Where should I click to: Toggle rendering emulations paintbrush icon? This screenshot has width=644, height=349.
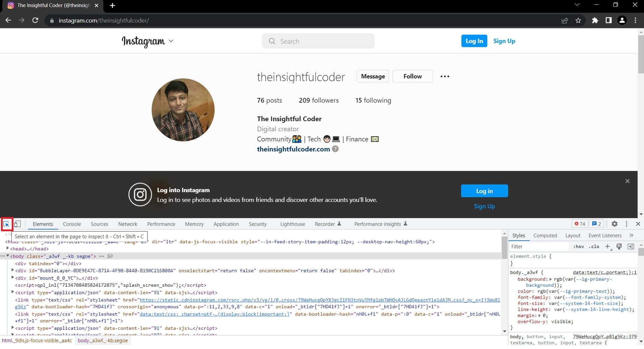(x=619, y=247)
